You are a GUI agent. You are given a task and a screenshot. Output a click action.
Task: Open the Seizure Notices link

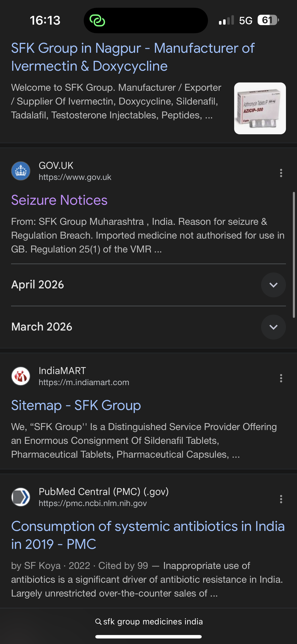click(59, 200)
